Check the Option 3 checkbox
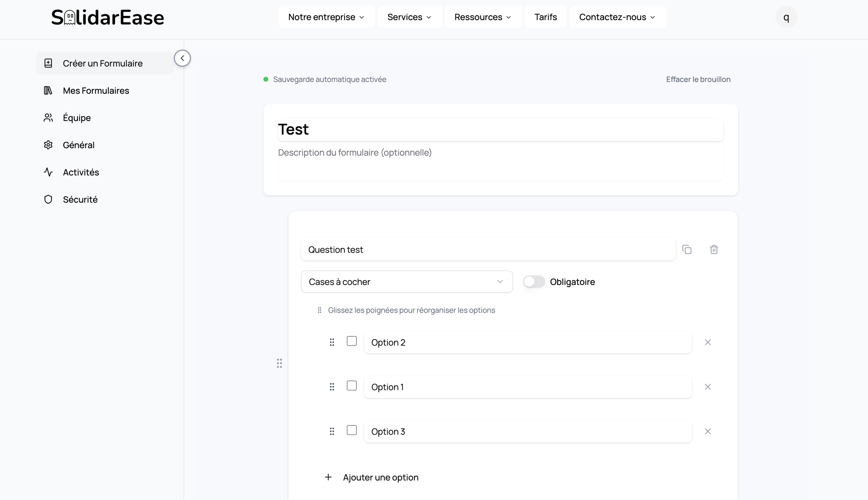 coord(351,431)
